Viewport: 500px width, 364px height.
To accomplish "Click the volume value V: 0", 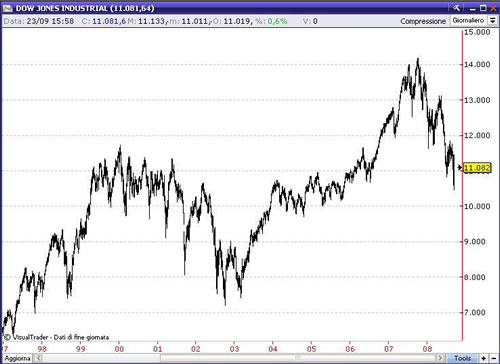I will coord(310,21).
